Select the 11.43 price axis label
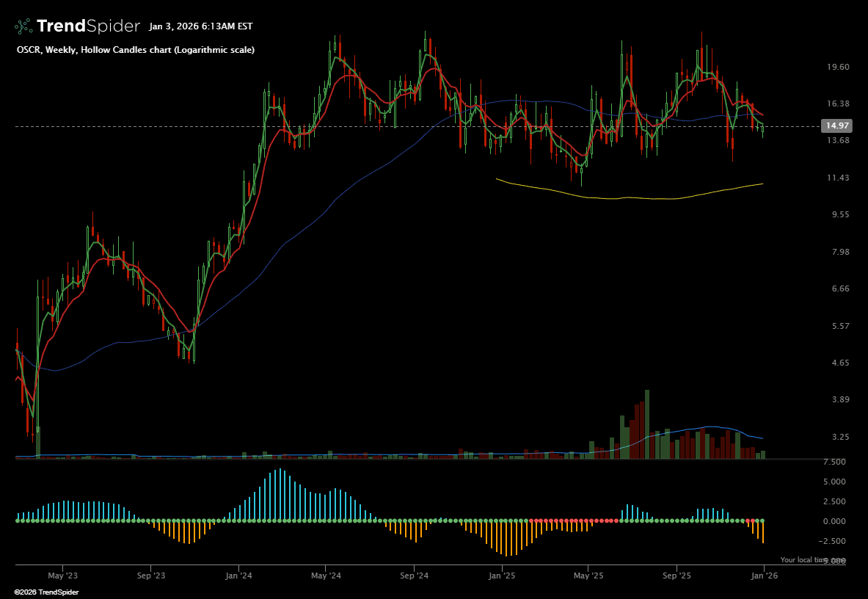The height and width of the screenshot is (599, 868). point(837,178)
